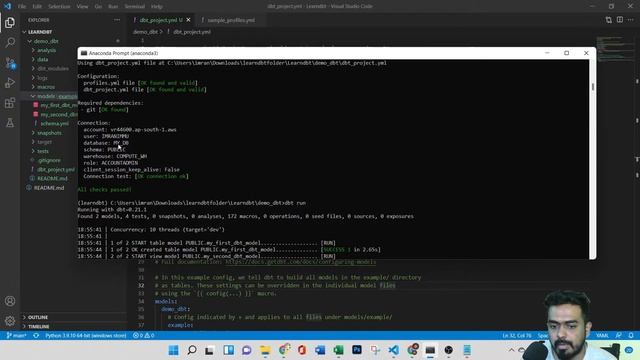640x360 pixels.
Task: Open the Edit menu
Action: (x=37, y=7)
